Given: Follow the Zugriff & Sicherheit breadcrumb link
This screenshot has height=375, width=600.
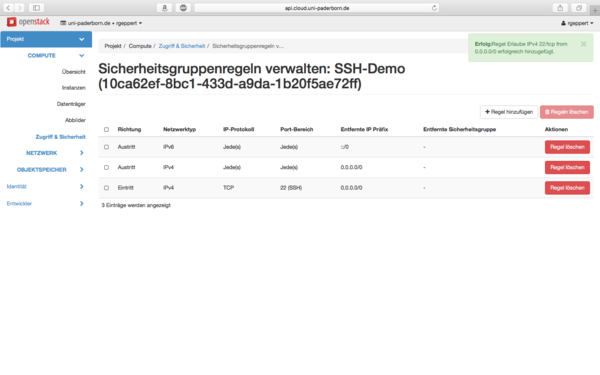Looking at the screenshot, I should [182, 46].
